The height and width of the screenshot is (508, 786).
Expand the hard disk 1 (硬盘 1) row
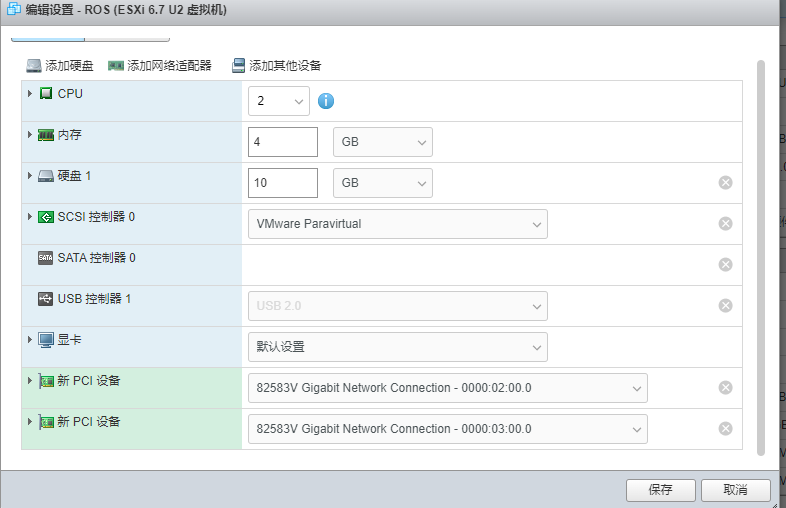pos(30,176)
